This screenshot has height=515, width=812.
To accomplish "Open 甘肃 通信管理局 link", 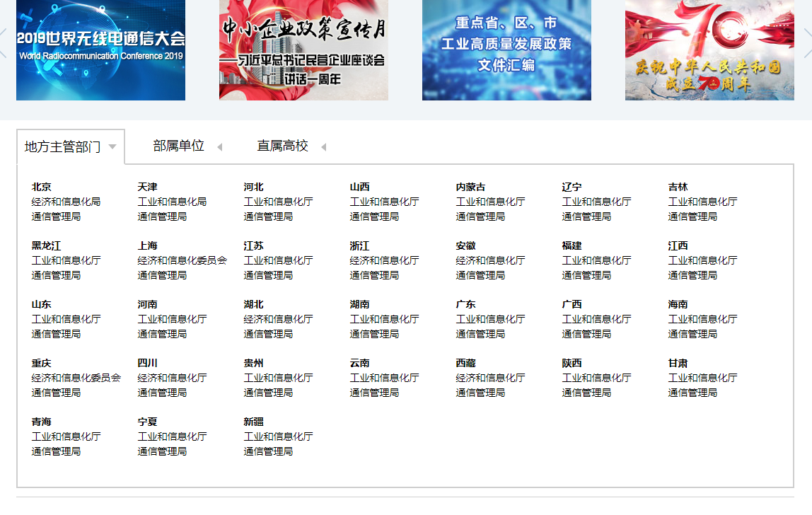I will point(693,393).
